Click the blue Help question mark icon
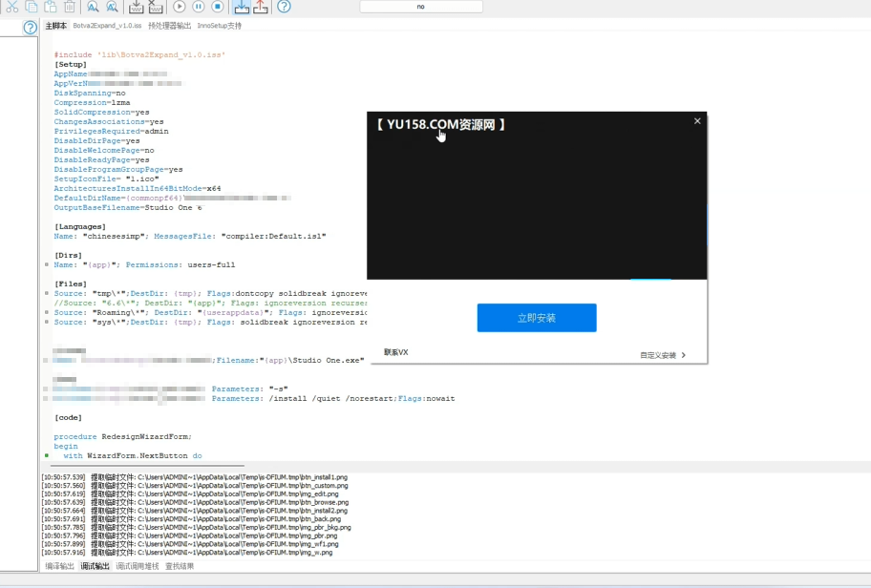 pyautogui.click(x=284, y=7)
